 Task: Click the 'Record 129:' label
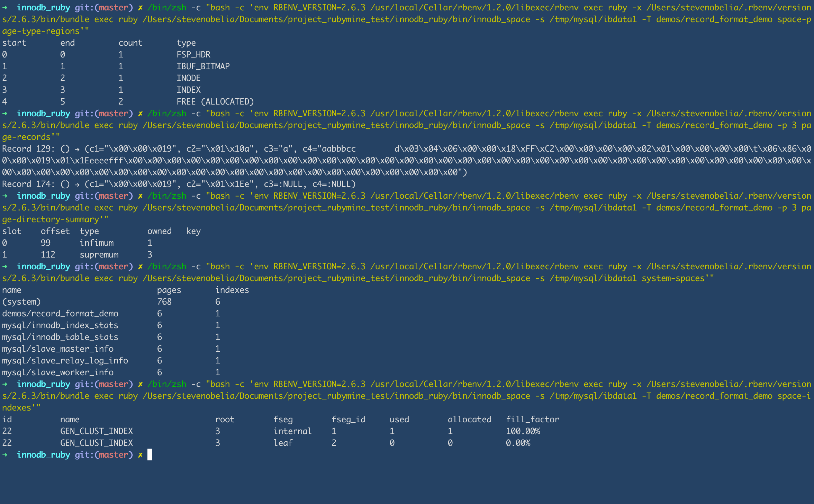click(28, 149)
